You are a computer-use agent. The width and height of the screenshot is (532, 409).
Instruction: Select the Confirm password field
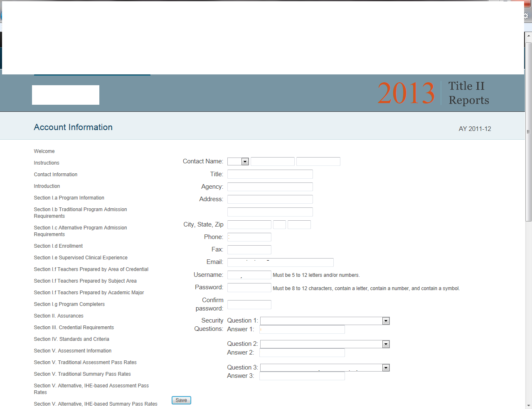[x=249, y=305]
